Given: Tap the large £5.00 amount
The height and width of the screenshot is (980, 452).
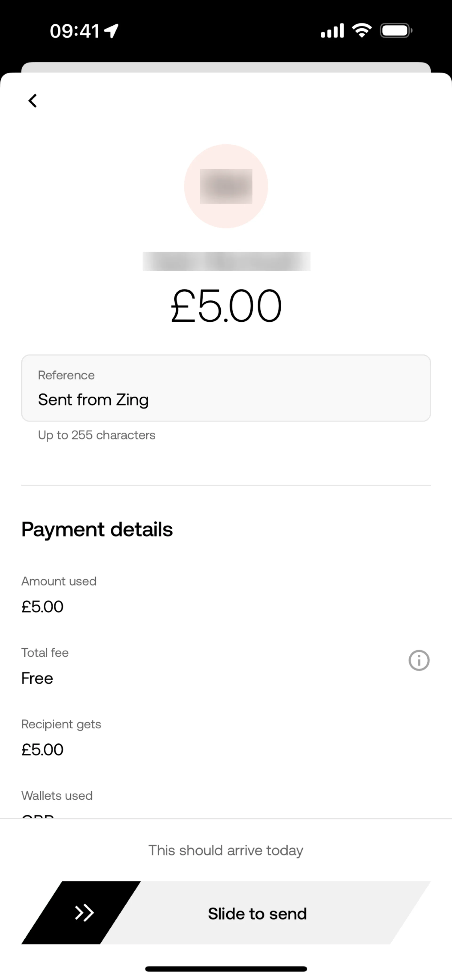Looking at the screenshot, I should point(226,306).
